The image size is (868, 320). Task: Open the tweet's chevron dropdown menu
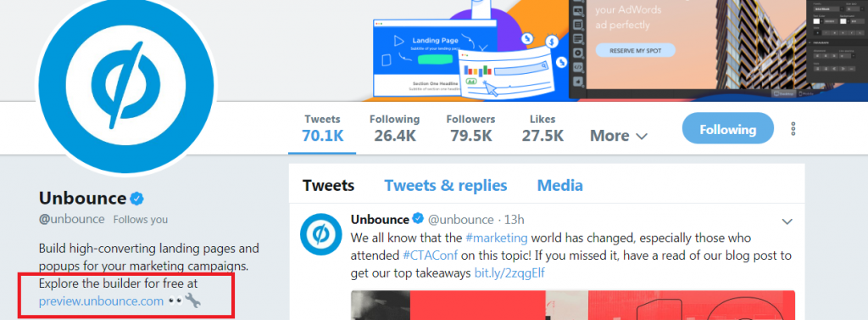(x=787, y=222)
